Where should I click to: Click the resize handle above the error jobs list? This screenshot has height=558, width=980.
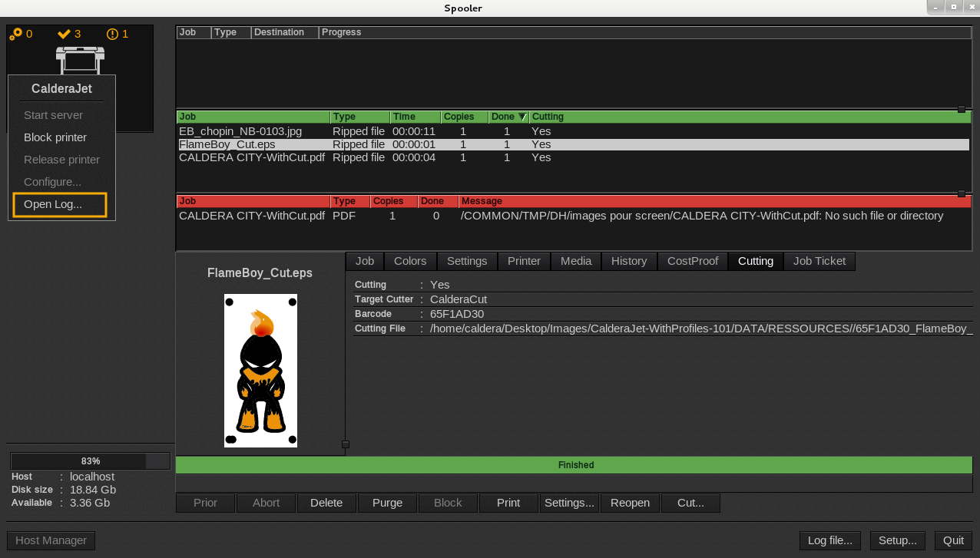[x=962, y=194]
